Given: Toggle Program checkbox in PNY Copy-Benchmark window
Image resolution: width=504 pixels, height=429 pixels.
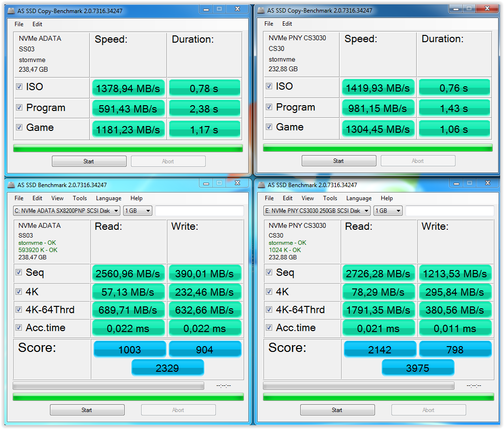Looking at the screenshot, I should 269,107.
